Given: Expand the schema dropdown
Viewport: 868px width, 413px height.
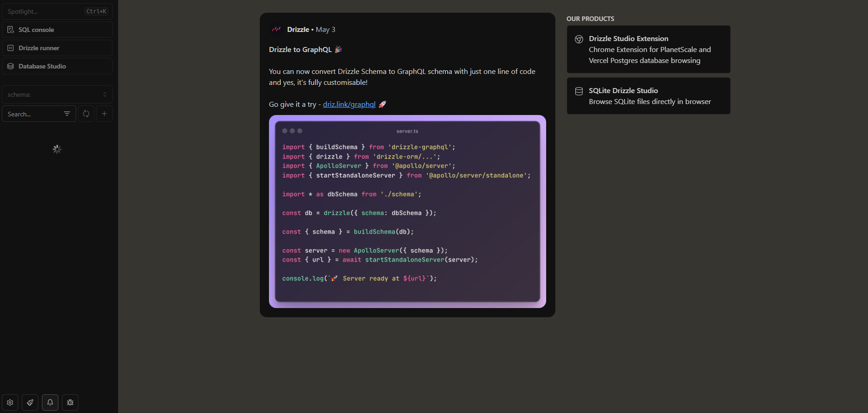Looking at the screenshot, I should coord(57,94).
